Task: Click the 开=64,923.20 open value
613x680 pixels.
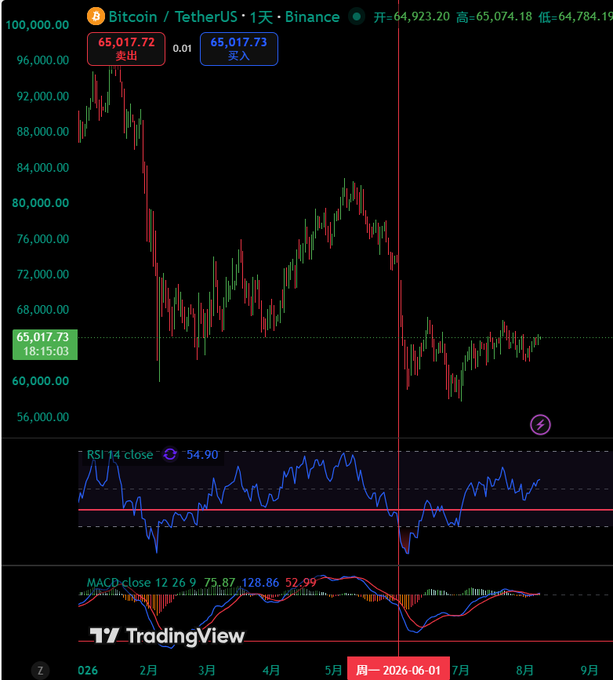Action: [411, 17]
